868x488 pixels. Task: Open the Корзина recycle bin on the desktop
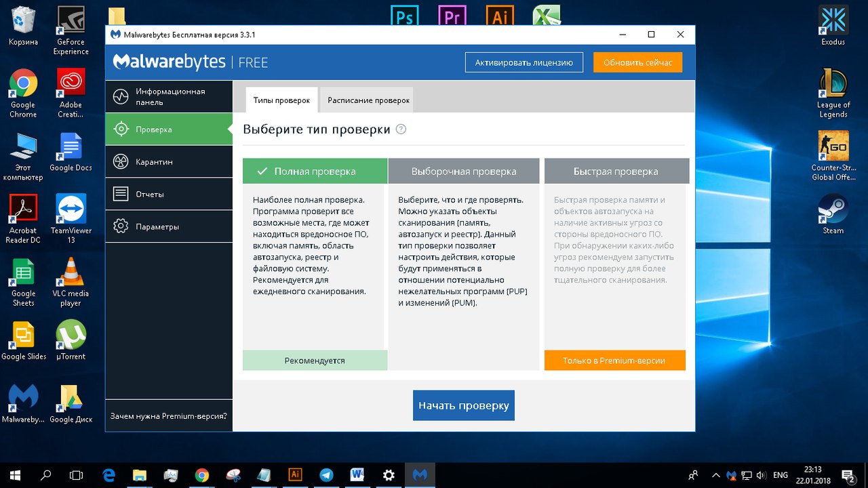(x=23, y=26)
